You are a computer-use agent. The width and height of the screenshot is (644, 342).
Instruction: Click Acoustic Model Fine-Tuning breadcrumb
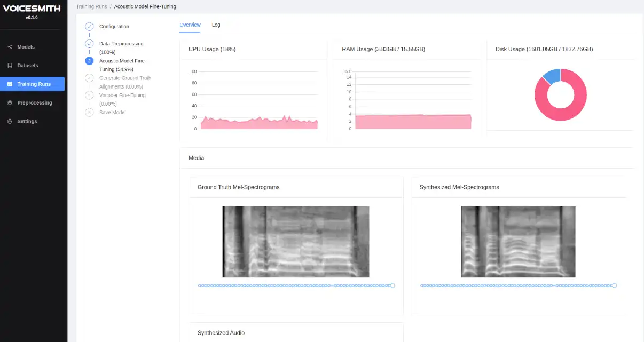pos(145,6)
